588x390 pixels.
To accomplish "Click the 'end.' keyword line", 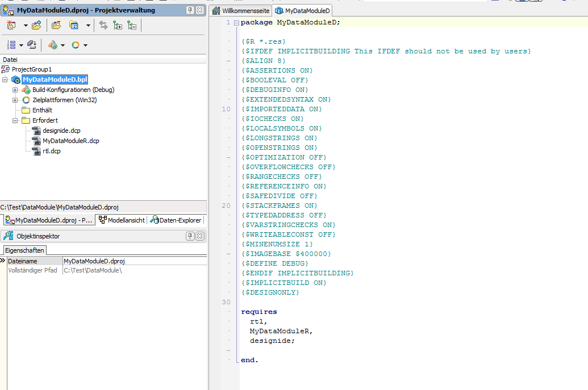I will 249,360.
